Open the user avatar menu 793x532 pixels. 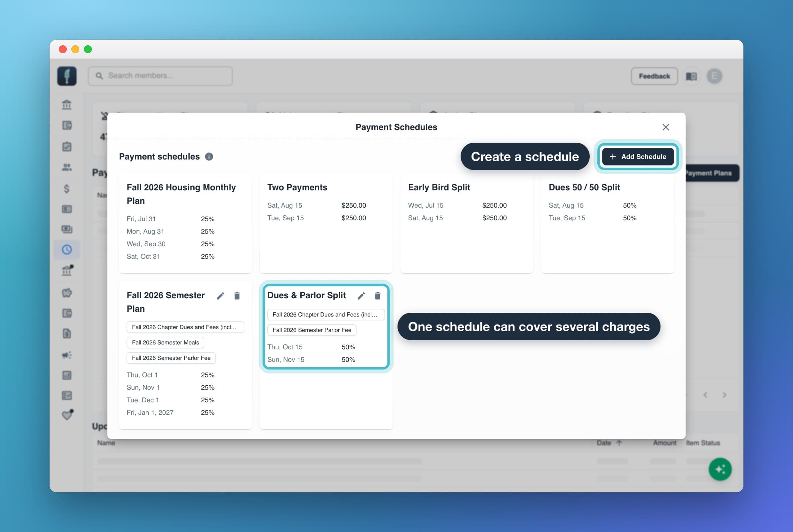click(714, 76)
